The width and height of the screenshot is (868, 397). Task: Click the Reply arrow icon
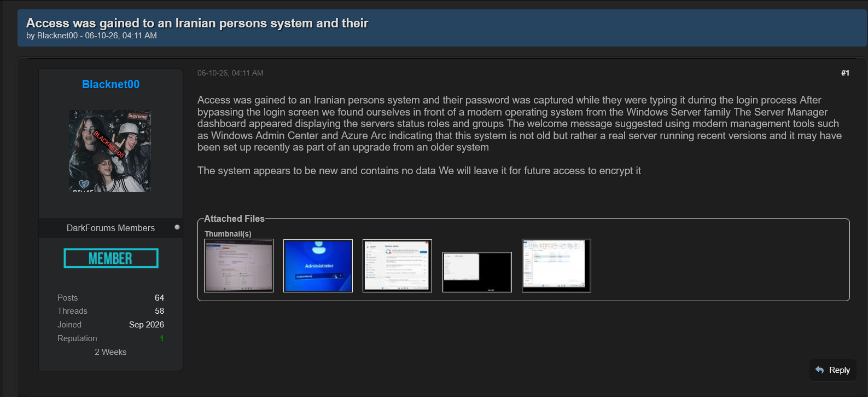819,370
